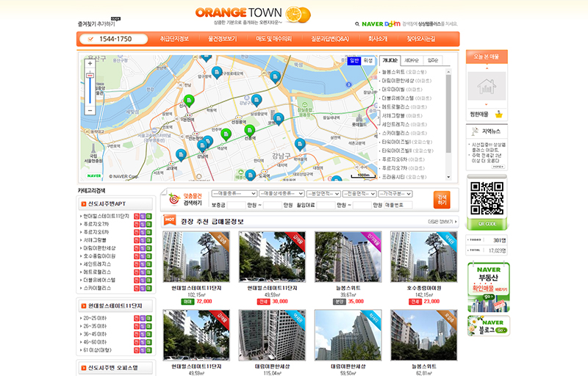588x376 pixels.
Task: Open NAVER 블로그 banner
Action: click(489, 326)
